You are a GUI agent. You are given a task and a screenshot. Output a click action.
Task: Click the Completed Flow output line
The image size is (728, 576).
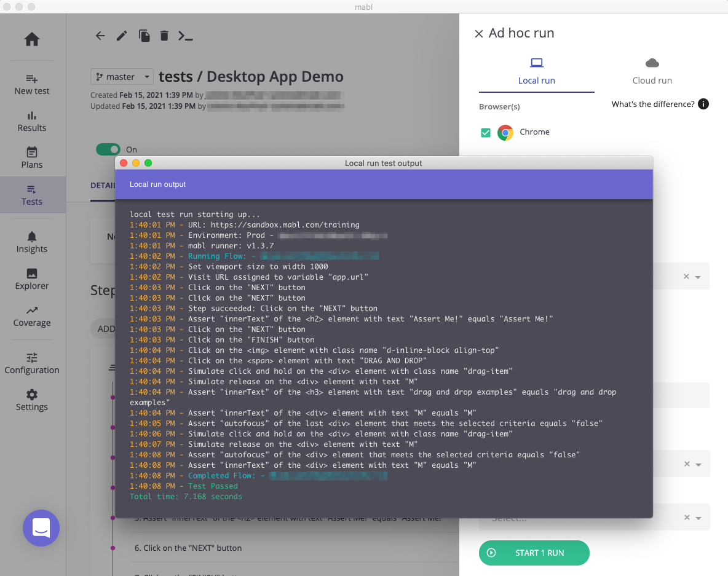click(x=258, y=476)
